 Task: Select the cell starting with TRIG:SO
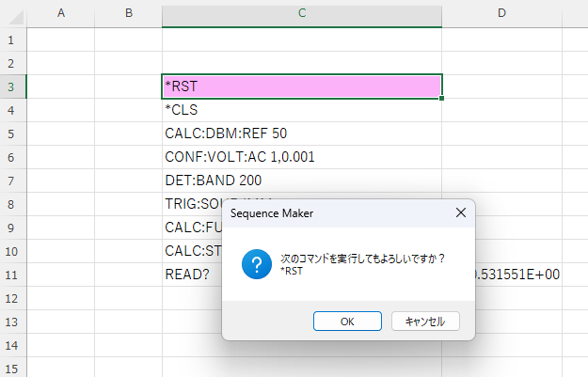[x=192, y=204]
